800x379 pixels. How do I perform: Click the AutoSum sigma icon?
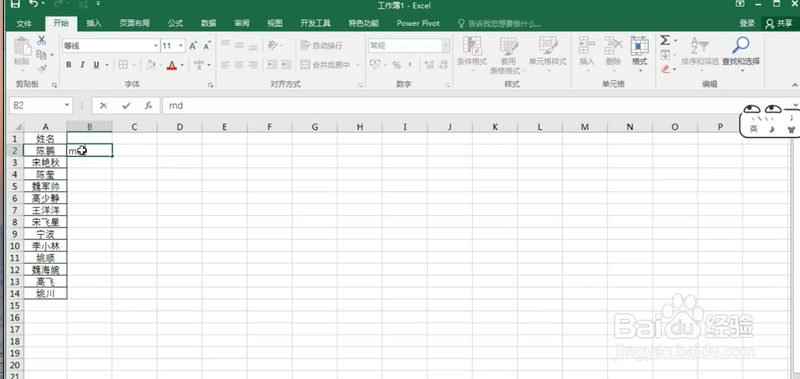[x=665, y=41]
